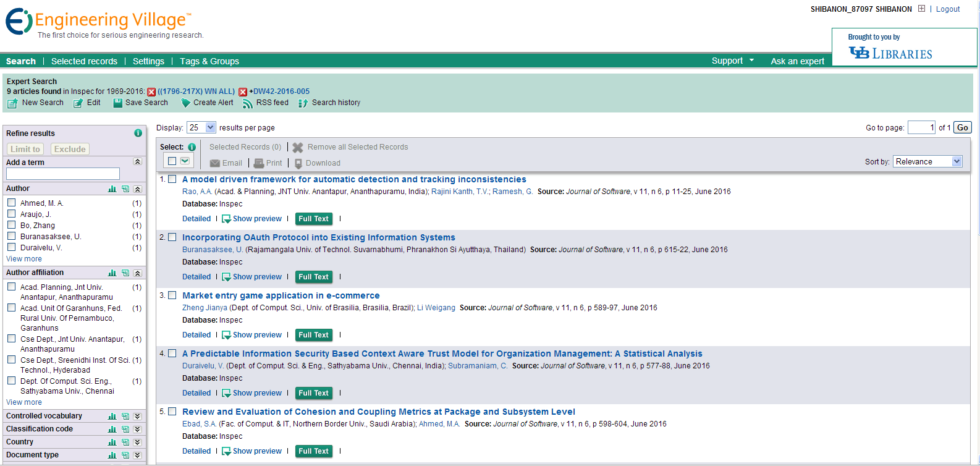Remove the (1796-217X) WN ALL query term
Screen dimensions: 980x466
(x=151, y=92)
